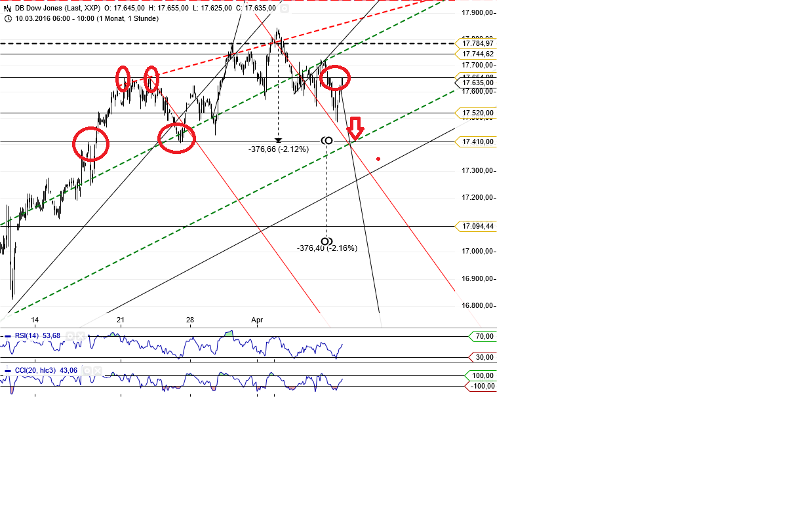Click the RSI 70,00 upper threshold label

483,336
